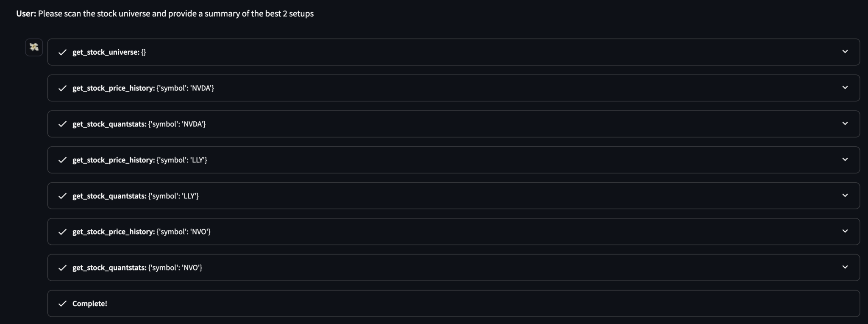Click the get_stock_universe checkmark icon
The height and width of the screenshot is (324, 868).
pyautogui.click(x=62, y=52)
